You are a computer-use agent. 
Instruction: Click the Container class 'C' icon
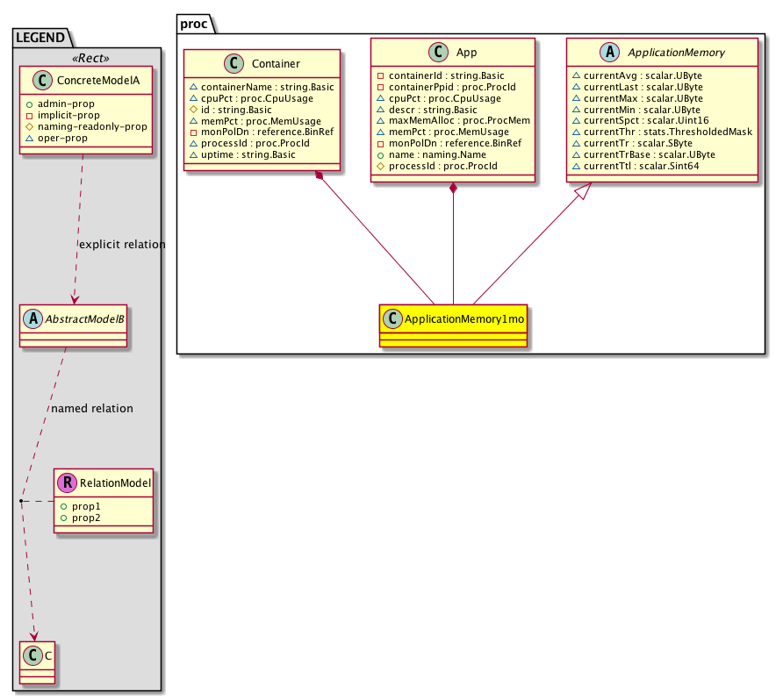point(234,63)
